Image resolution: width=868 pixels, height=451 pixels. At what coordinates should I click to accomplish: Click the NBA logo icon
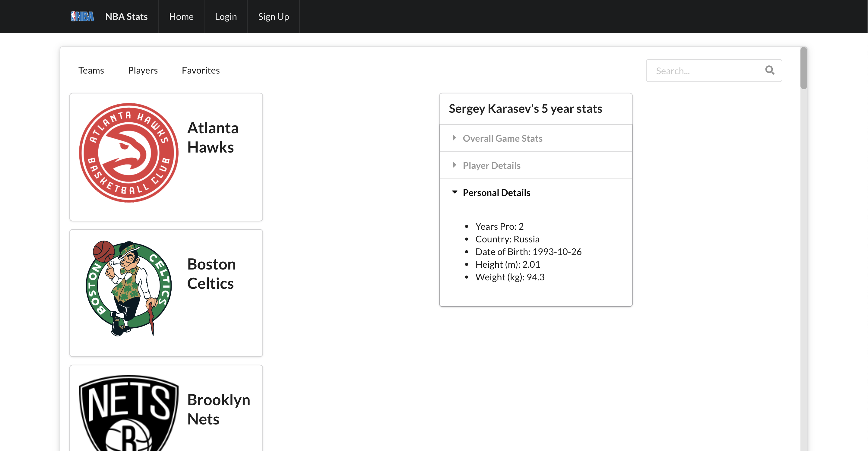coord(83,17)
